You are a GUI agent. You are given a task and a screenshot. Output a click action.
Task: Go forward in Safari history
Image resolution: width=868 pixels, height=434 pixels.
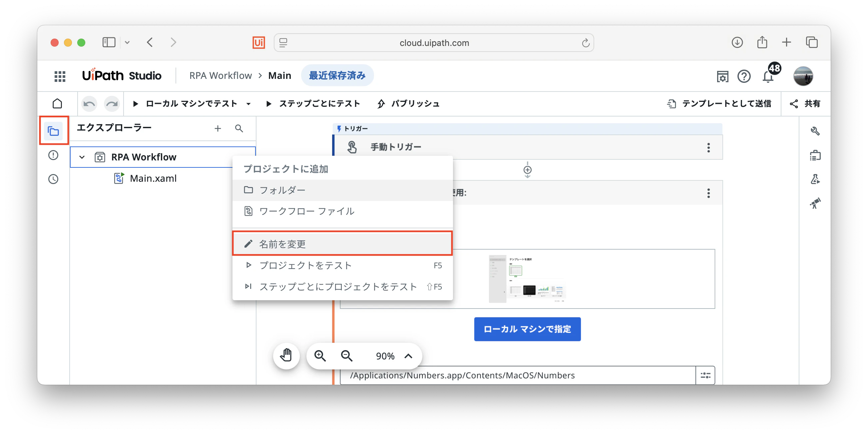[173, 42]
